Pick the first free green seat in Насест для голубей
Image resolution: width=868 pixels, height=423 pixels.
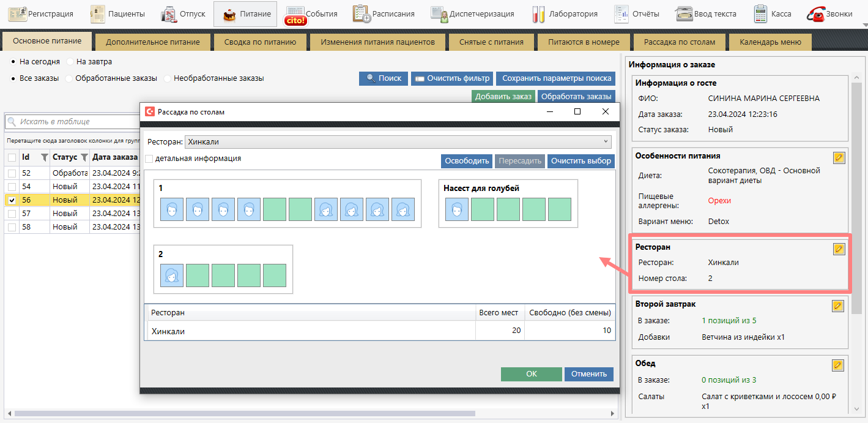[483, 209]
